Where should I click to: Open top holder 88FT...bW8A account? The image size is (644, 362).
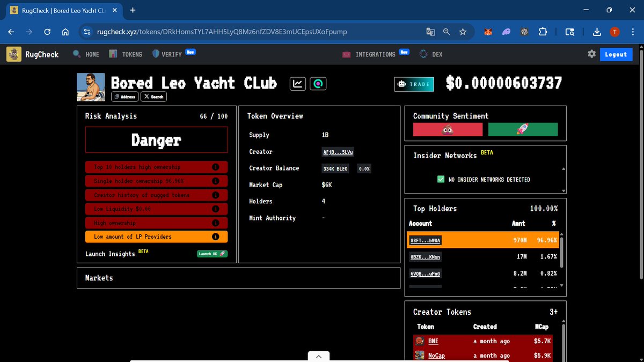tap(426, 241)
